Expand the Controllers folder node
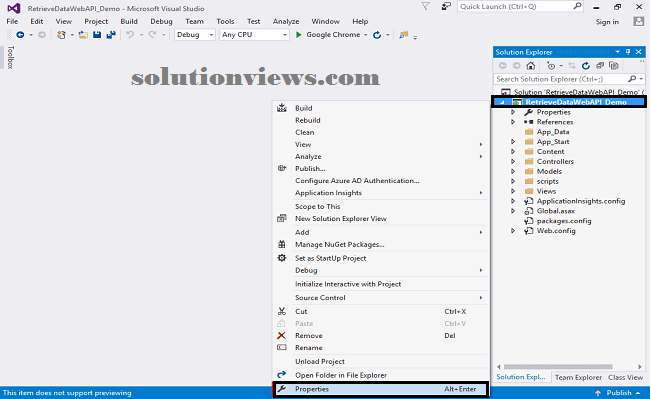Viewport: 651px width, 399px height. (x=513, y=162)
